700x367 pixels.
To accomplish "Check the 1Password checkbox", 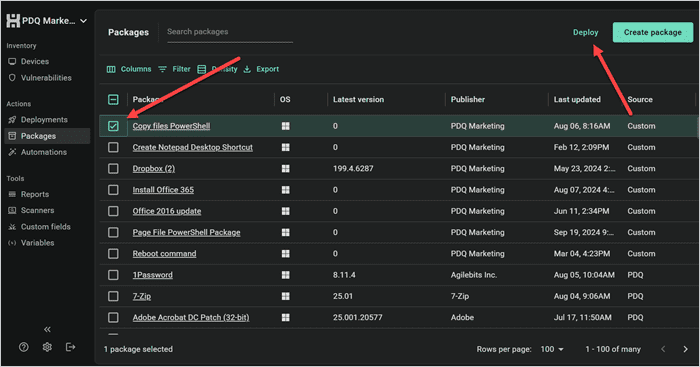I will click(x=113, y=275).
